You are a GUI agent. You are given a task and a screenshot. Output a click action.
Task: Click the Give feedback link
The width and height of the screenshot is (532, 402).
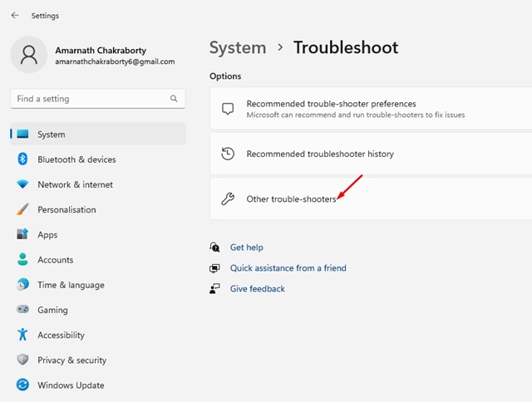[257, 289]
